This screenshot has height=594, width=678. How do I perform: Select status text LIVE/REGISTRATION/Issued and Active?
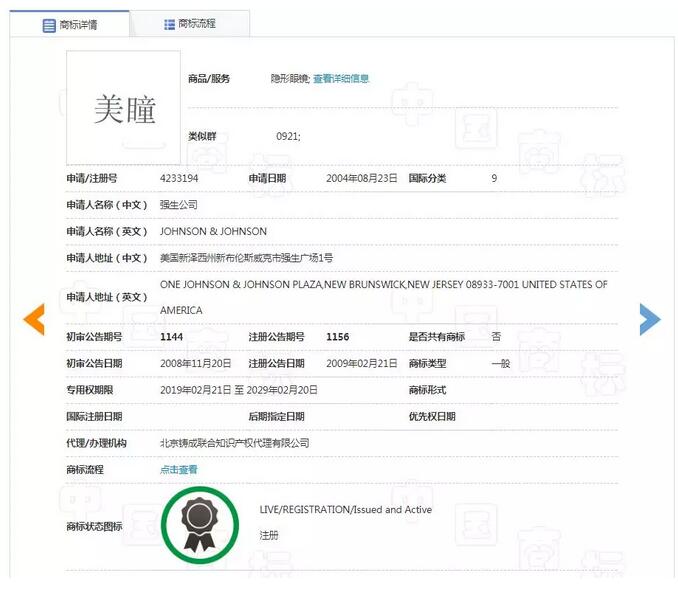click(x=345, y=510)
